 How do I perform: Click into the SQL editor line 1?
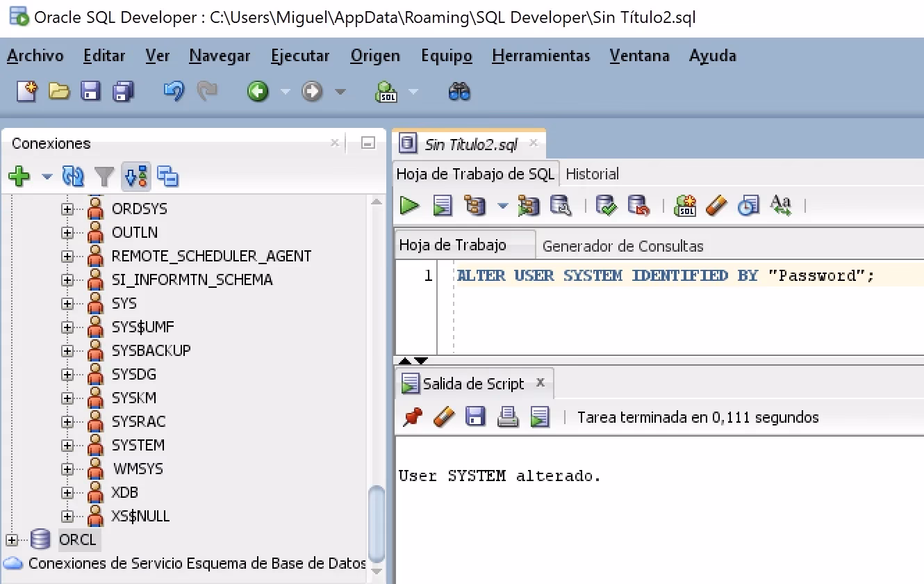(x=665, y=275)
